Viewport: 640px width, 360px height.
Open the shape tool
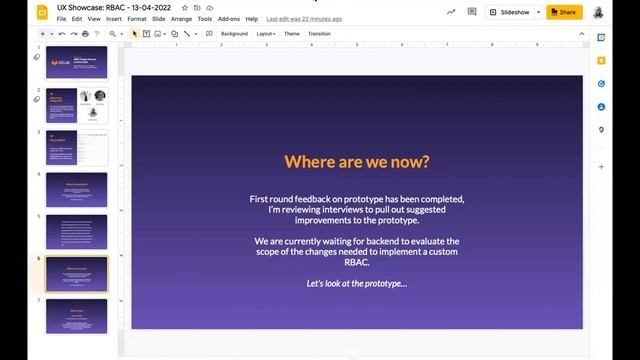click(x=175, y=34)
